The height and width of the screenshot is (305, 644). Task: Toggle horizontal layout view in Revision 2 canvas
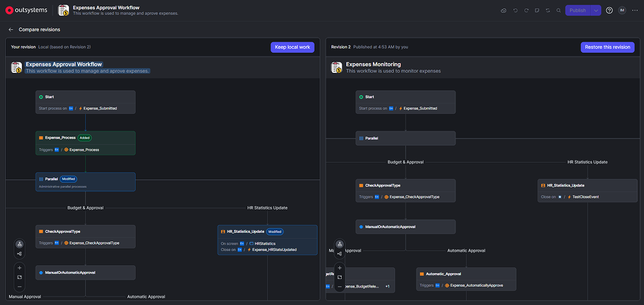(x=340, y=254)
